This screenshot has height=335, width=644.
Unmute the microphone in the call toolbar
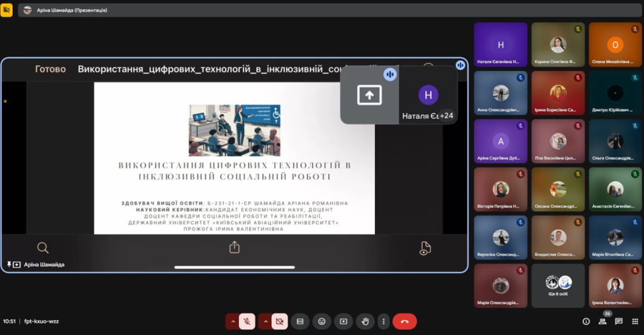(247, 321)
